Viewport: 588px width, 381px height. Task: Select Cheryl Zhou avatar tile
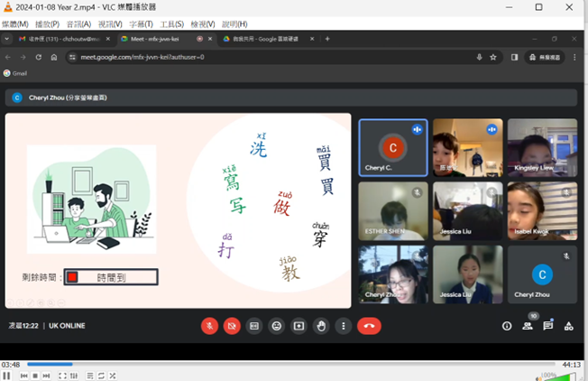tap(542, 274)
